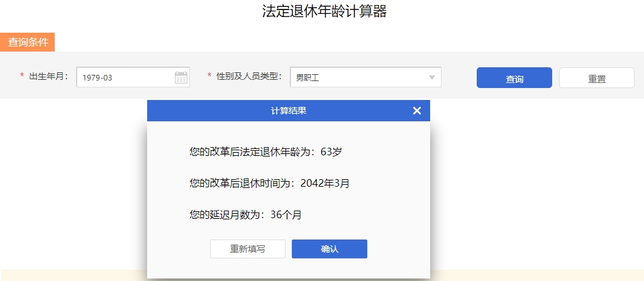Select the orange 查询条件 tab

(28, 42)
